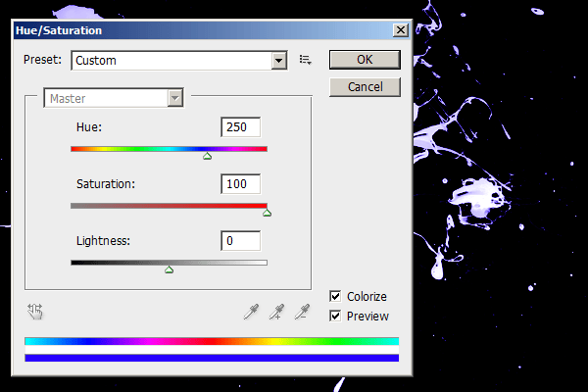Click the Hue slider handle
588x392 pixels.
tap(207, 156)
